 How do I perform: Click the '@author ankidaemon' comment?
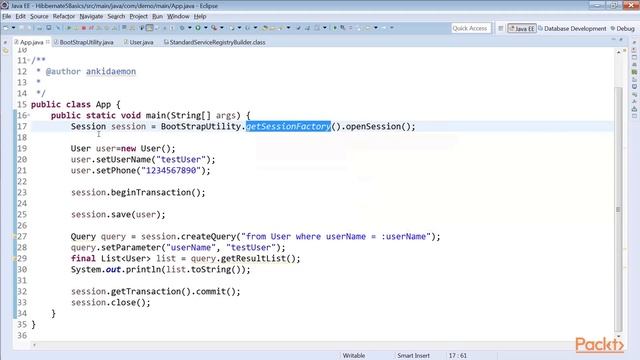pos(91,71)
